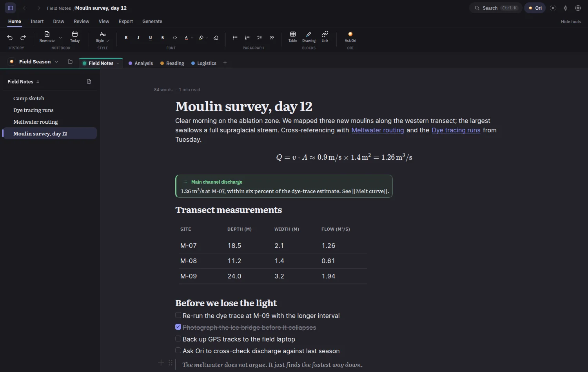Open settings gear icon
Viewport: 588px width, 372px height.
pyautogui.click(x=578, y=8)
